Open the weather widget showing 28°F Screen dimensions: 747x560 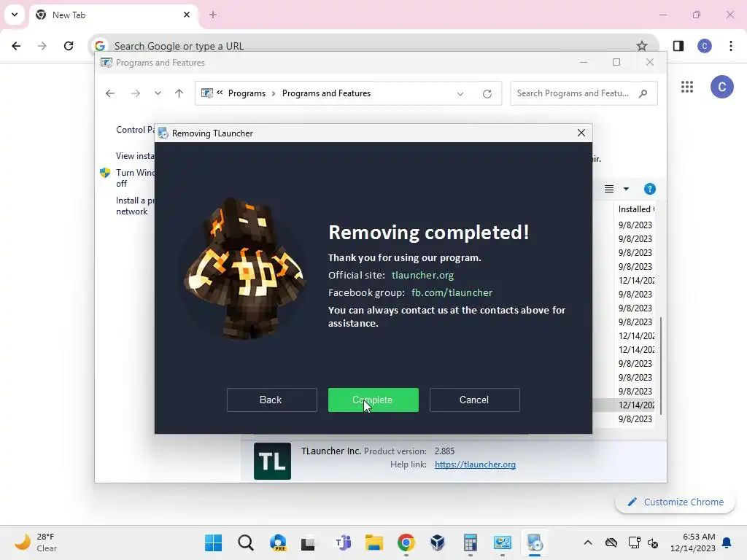tap(36, 542)
